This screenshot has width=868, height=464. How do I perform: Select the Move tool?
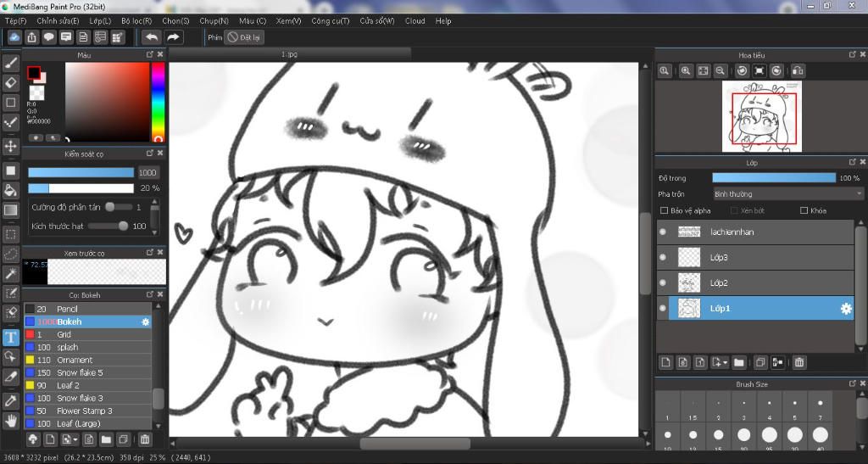tap(10, 146)
